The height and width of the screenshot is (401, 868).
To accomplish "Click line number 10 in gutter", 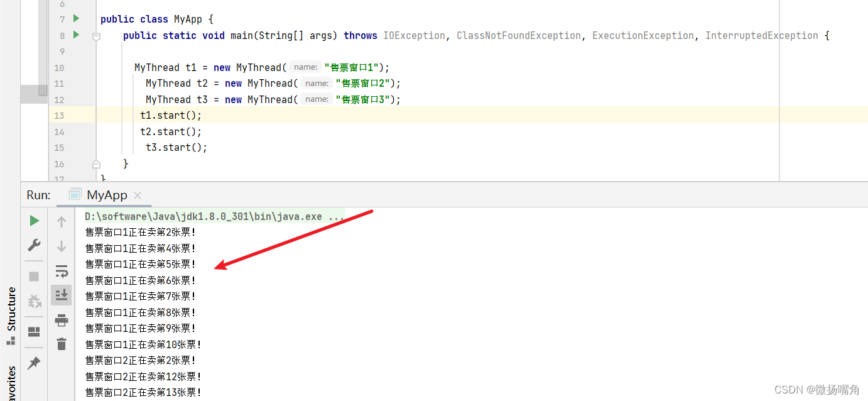I will (59, 68).
